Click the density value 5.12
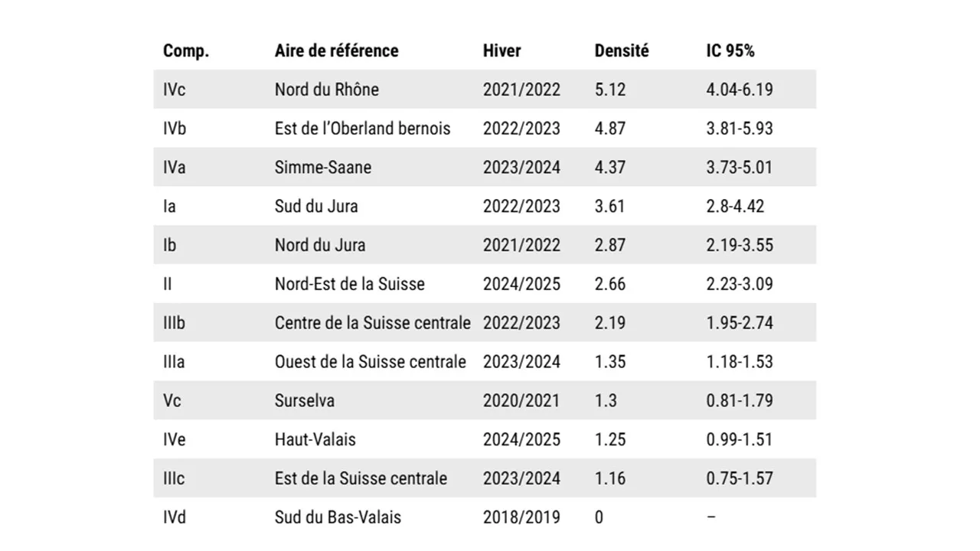 (610, 90)
